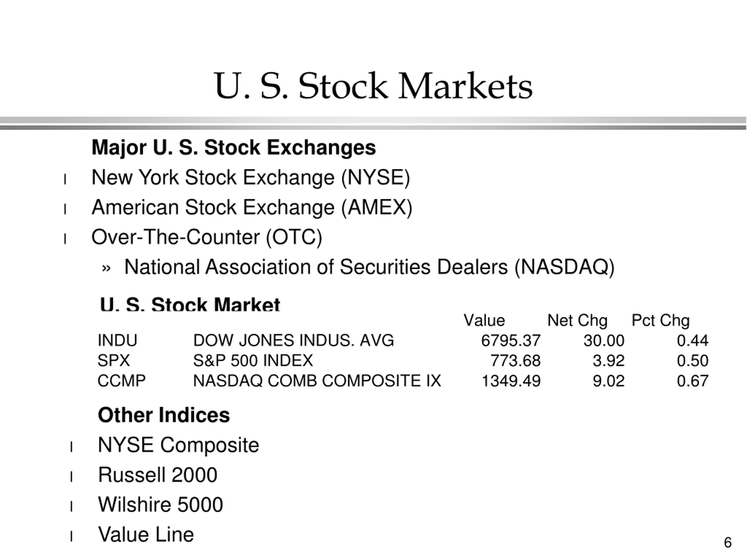The image size is (747, 560).
Task: Click the Net Chg column header
Action: (x=577, y=320)
